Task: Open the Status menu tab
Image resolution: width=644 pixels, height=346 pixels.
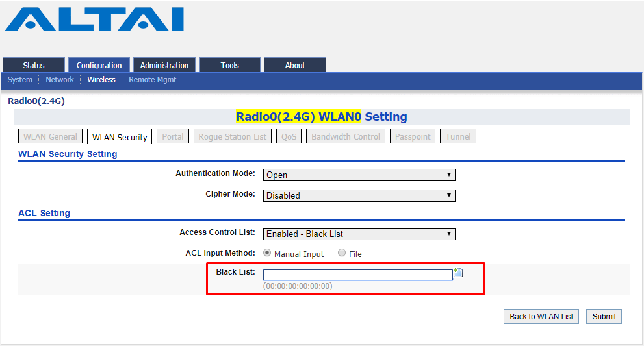Action: 34,65
